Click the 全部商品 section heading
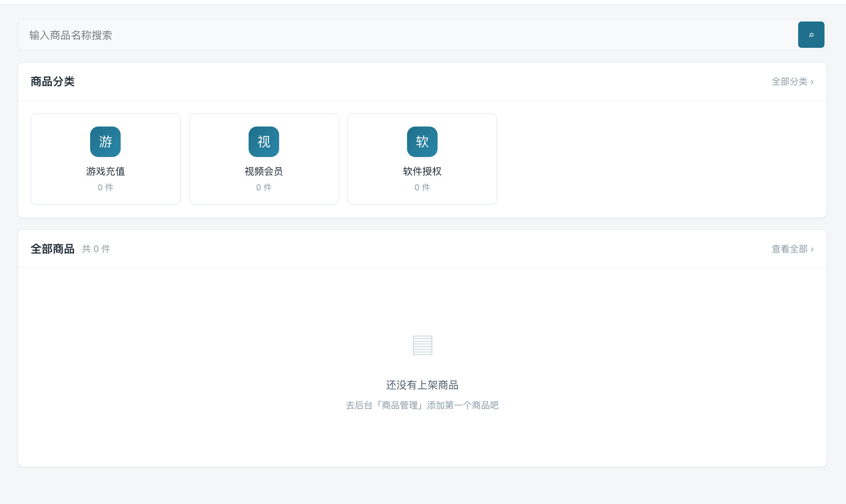The image size is (846, 504). pyautogui.click(x=53, y=249)
